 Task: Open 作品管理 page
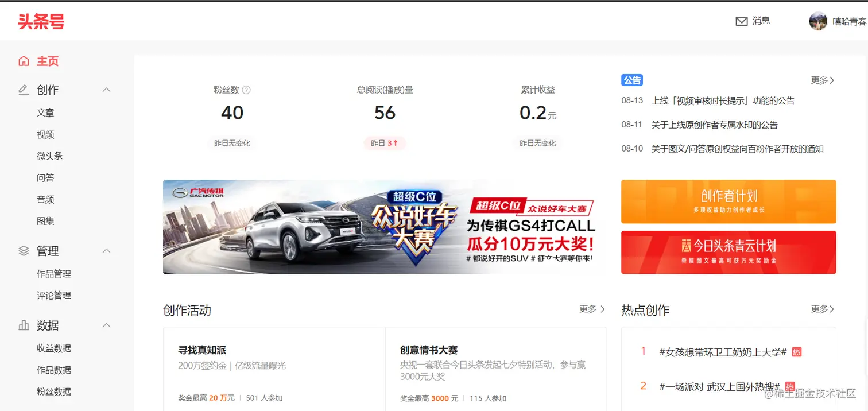coord(54,274)
